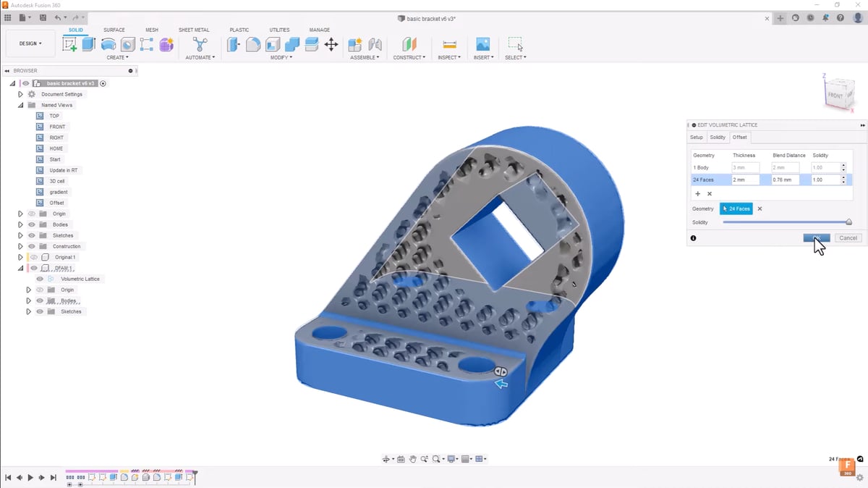The image size is (868, 488).
Task: Expand Document Settings node
Action: tap(20, 94)
